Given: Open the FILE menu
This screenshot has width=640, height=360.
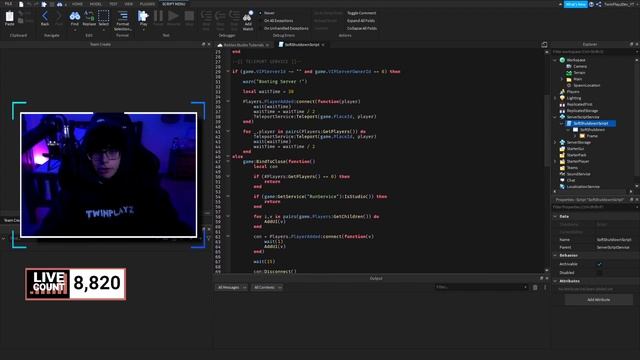Looking at the screenshot, I should coord(8,4).
